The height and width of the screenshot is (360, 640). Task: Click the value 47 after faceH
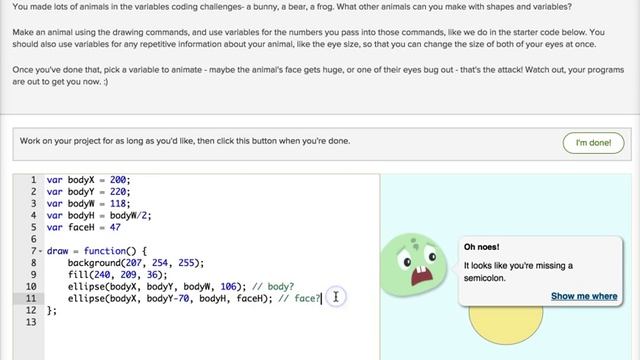tap(115, 227)
